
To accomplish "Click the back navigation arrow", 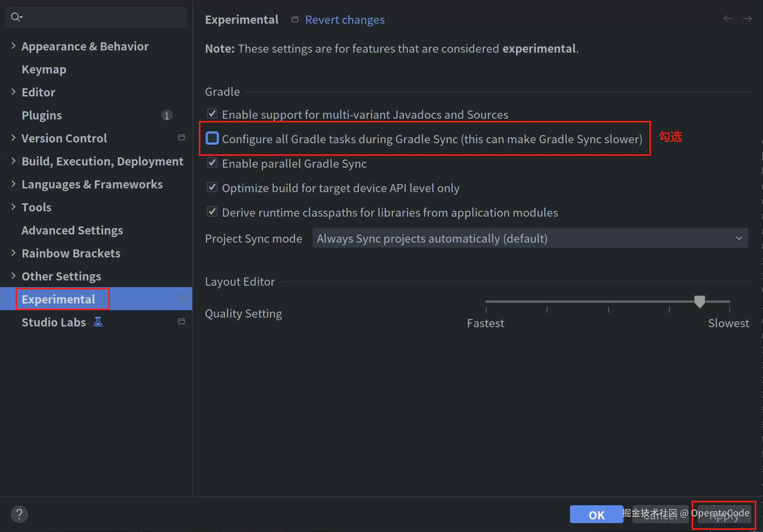I will pos(728,19).
